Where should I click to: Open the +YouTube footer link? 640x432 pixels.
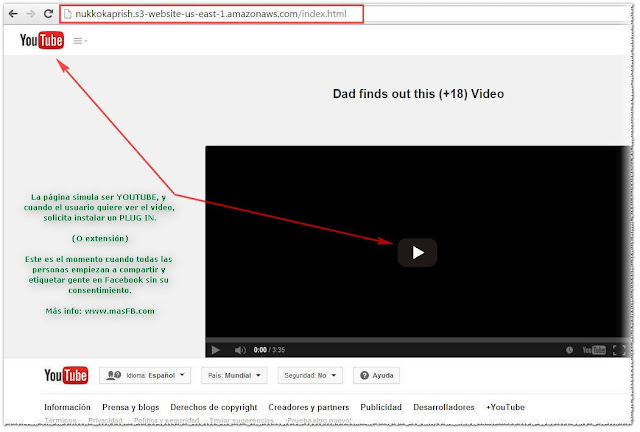505,407
